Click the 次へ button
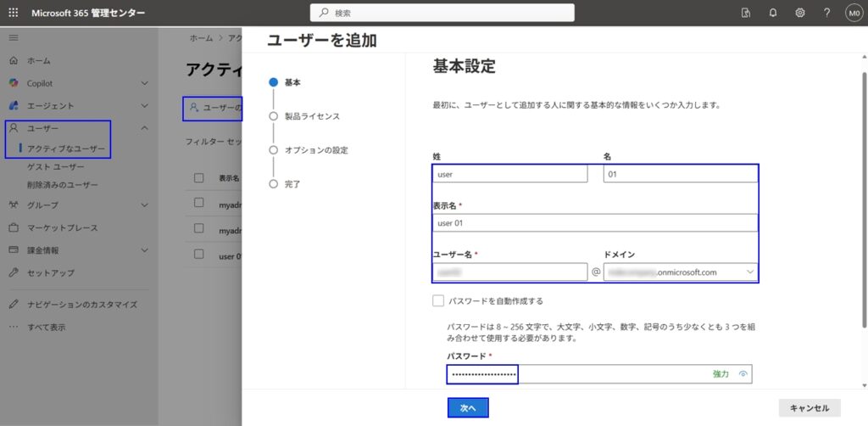868x426 pixels. click(468, 408)
